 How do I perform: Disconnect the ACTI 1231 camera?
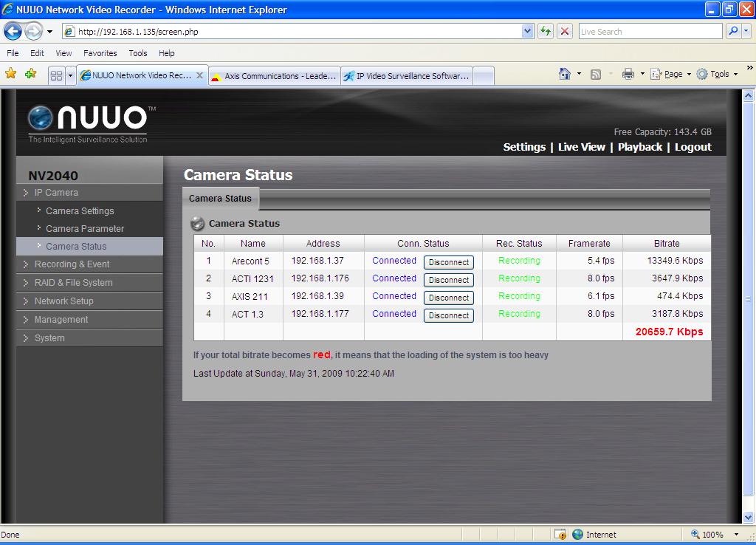click(x=448, y=280)
